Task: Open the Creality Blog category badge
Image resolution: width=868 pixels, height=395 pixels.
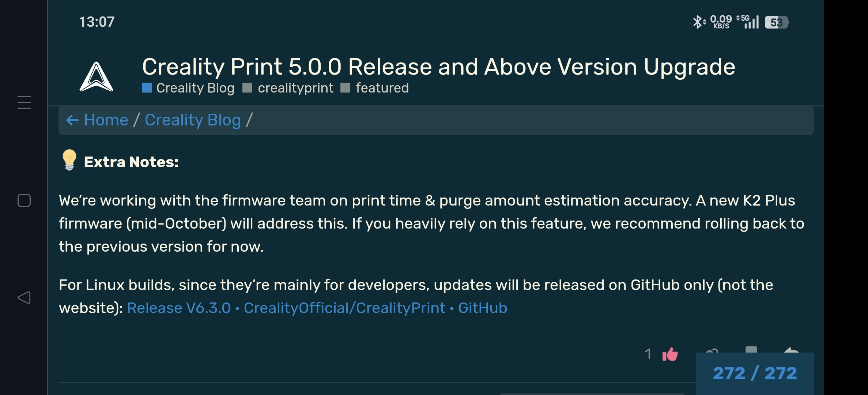Action: (x=195, y=88)
